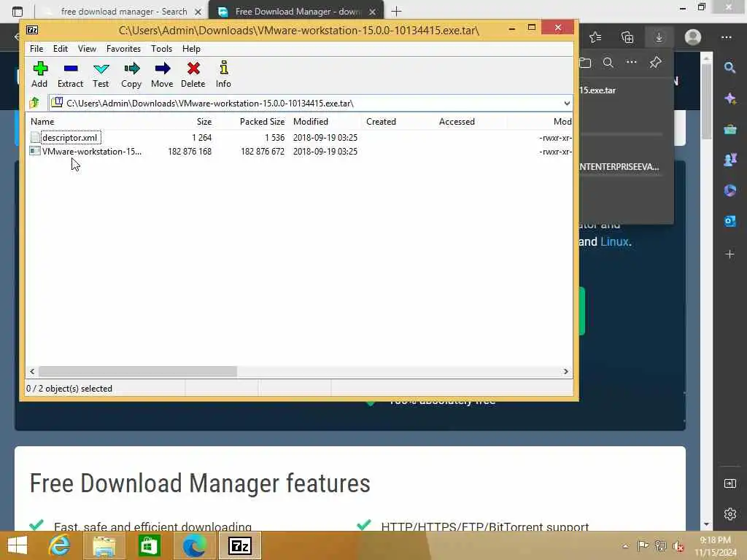Open sidebar settings gear icon
The width and height of the screenshot is (747, 560).
pos(729,514)
